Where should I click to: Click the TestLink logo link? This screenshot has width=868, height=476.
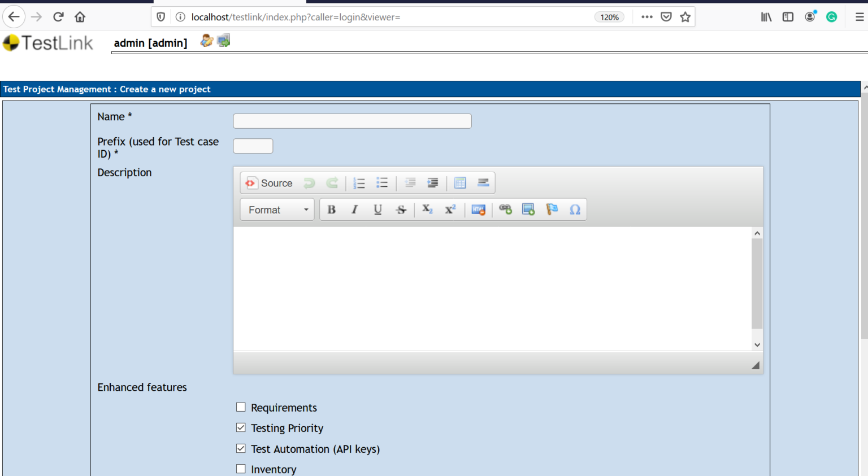[48, 43]
